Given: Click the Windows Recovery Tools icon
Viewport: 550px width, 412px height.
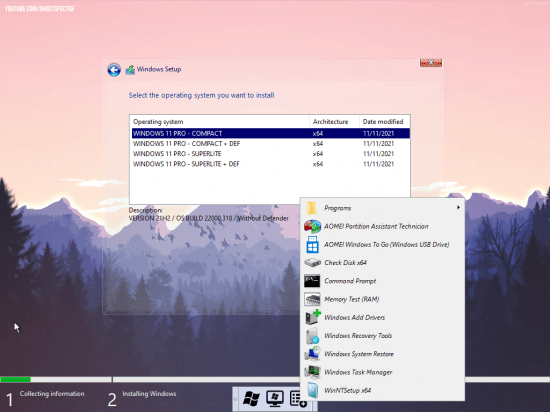Looking at the screenshot, I should point(312,336).
